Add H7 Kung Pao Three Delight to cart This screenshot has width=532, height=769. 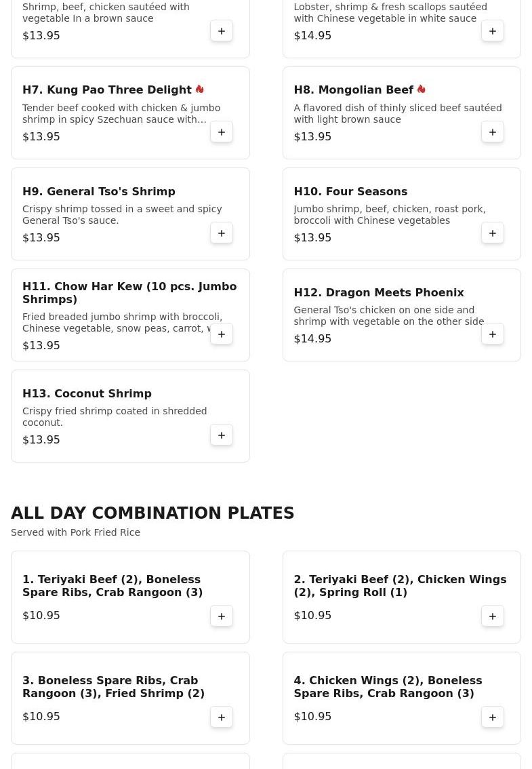(x=222, y=132)
